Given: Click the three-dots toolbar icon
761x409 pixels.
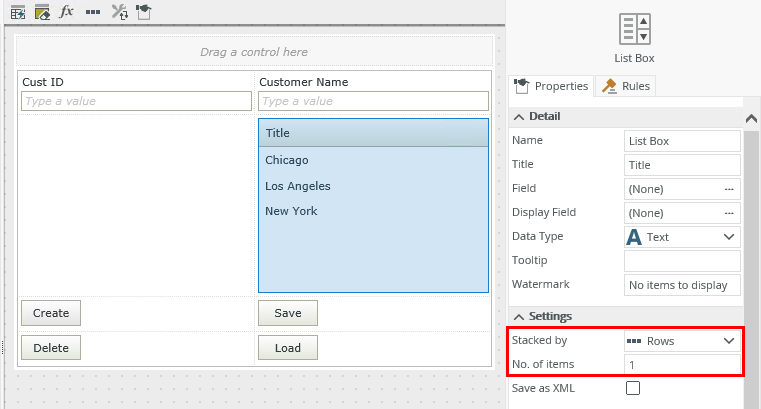Looking at the screenshot, I should pyautogui.click(x=93, y=12).
